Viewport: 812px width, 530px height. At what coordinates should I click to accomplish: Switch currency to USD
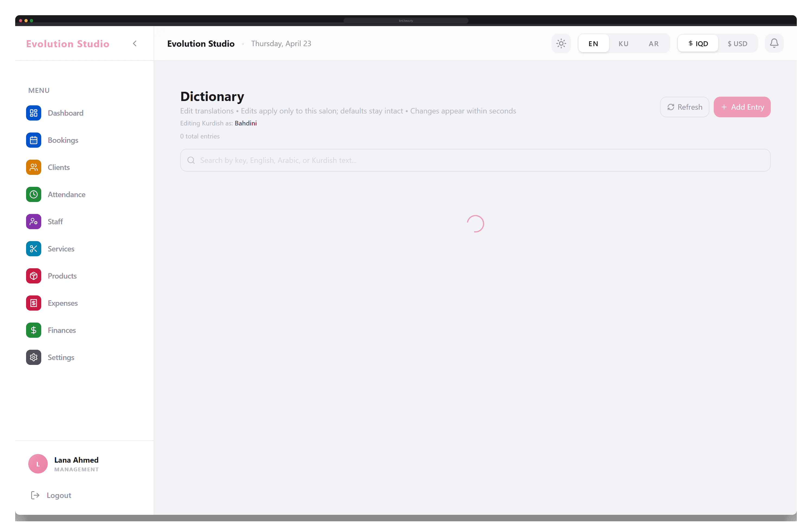tap(737, 44)
